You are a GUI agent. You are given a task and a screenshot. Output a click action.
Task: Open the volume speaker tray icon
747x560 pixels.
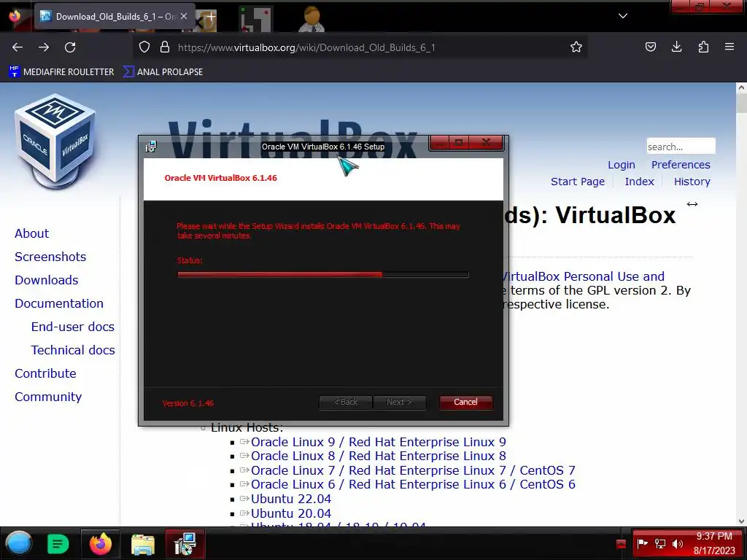point(677,543)
